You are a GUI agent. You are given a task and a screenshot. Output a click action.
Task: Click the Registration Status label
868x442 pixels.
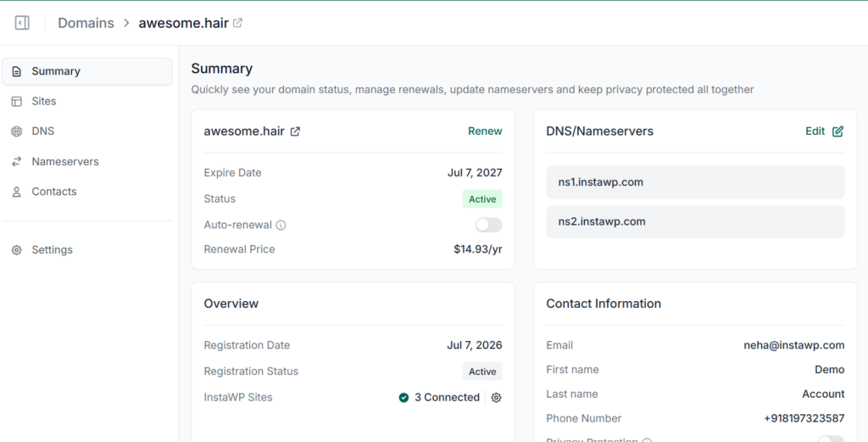pos(251,371)
